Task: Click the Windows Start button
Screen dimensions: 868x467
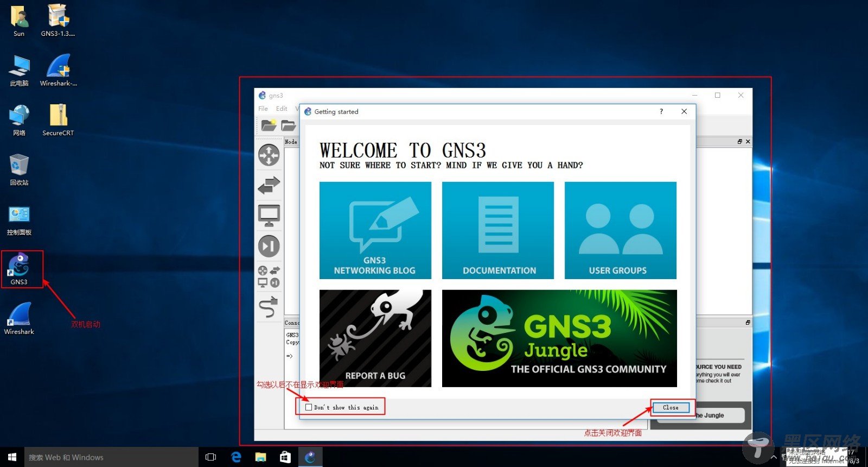Action: point(12,457)
